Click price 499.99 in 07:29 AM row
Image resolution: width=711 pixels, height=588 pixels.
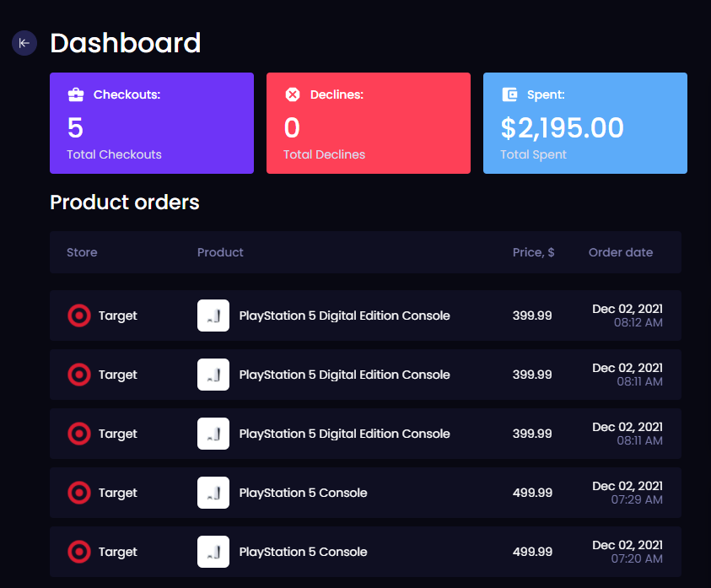[532, 493]
